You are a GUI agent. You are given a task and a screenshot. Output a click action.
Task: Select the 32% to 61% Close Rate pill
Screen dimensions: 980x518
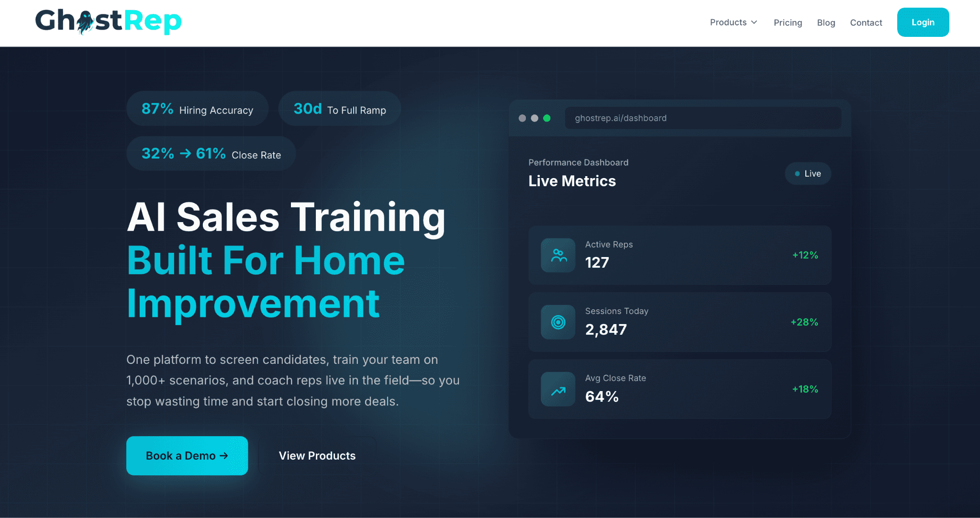[211, 154]
